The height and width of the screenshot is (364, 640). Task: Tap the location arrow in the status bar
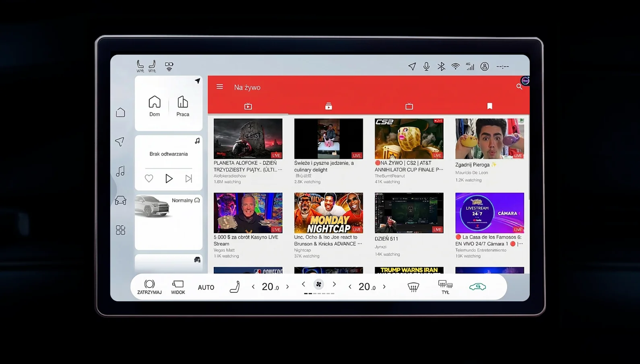pos(412,66)
